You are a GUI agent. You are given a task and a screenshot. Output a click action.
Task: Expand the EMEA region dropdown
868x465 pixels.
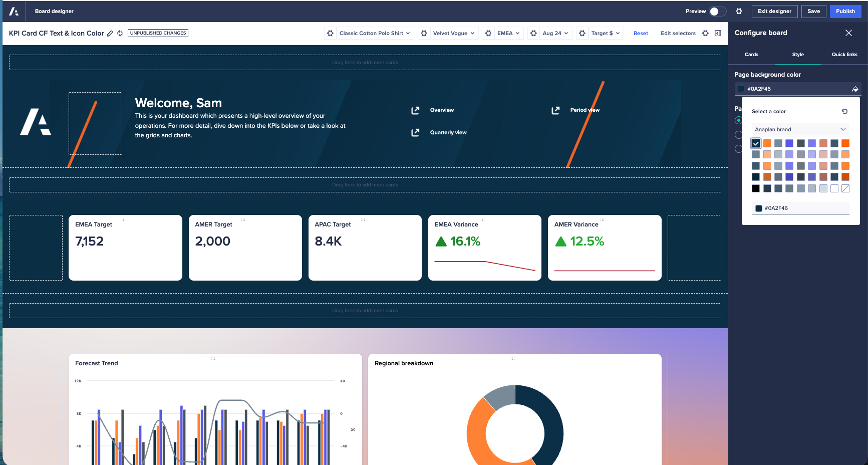click(x=508, y=33)
